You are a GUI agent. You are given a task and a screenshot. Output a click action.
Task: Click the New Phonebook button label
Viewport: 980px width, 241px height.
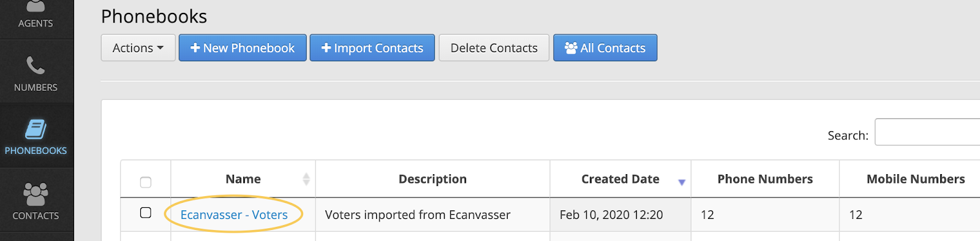point(249,48)
